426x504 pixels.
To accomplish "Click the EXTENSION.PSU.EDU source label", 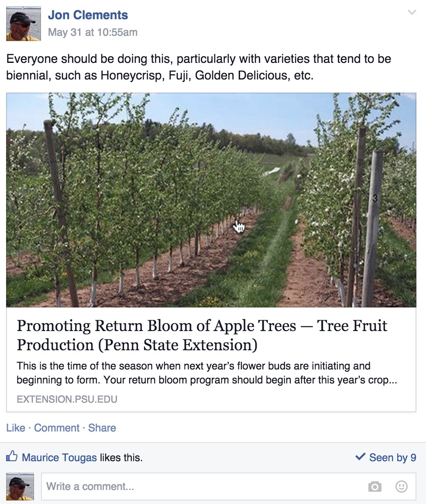I will [67, 399].
